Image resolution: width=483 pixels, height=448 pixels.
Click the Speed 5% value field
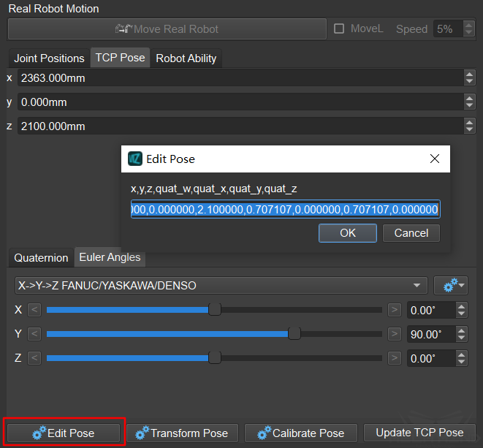click(x=448, y=29)
